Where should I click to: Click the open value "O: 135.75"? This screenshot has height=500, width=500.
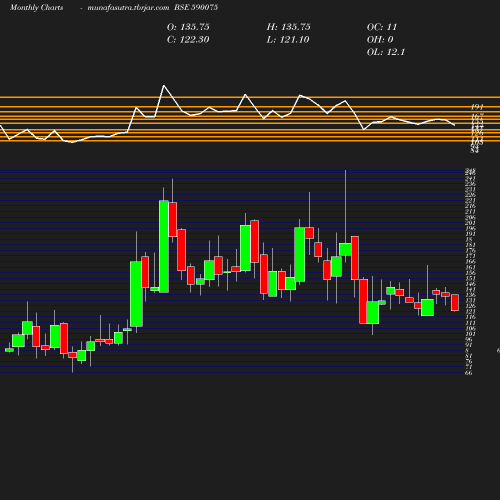click(x=188, y=27)
